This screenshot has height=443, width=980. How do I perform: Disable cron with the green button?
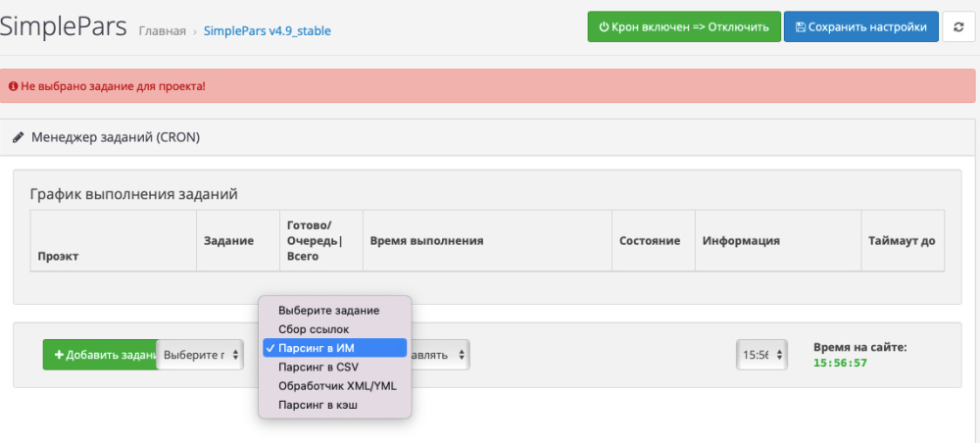point(684,26)
